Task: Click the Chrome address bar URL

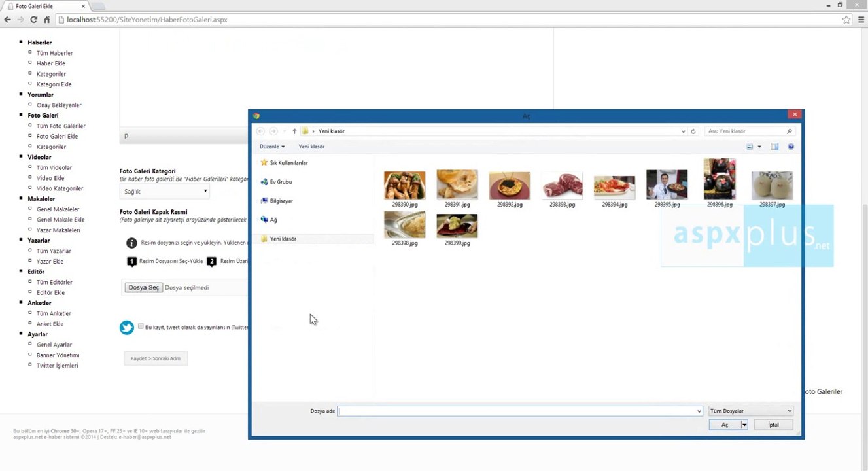Action: point(147,20)
